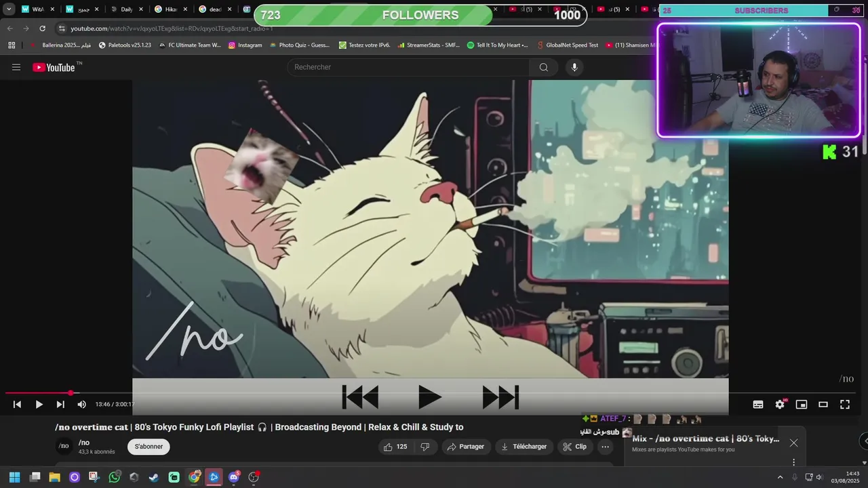Mute the player volume speaker icon
868x488 pixels.
coord(81,405)
